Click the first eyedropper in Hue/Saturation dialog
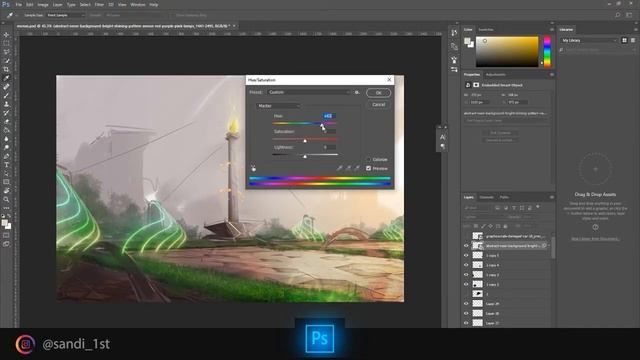 click(340, 168)
